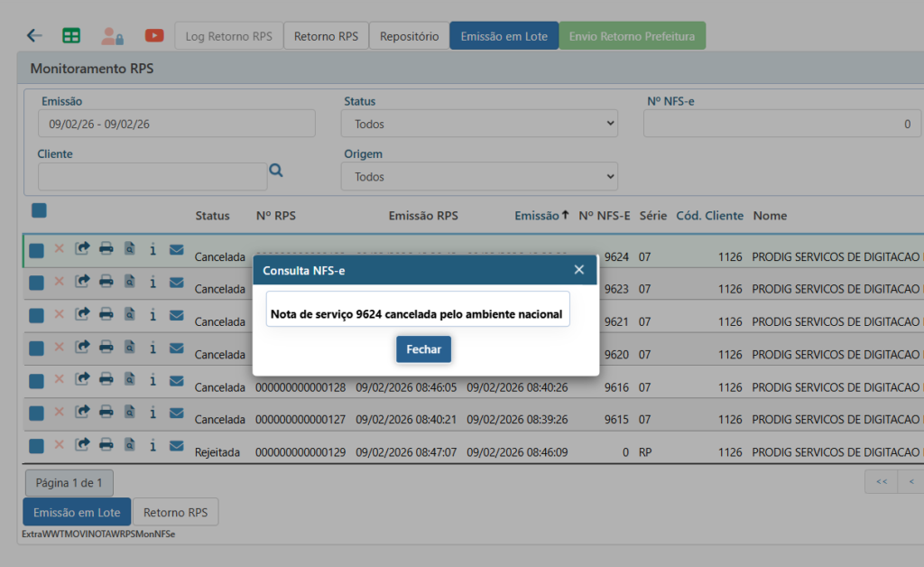This screenshot has height=567, width=924.
Task: Click the red X cancel icon on 9623 row
Action: [59, 282]
